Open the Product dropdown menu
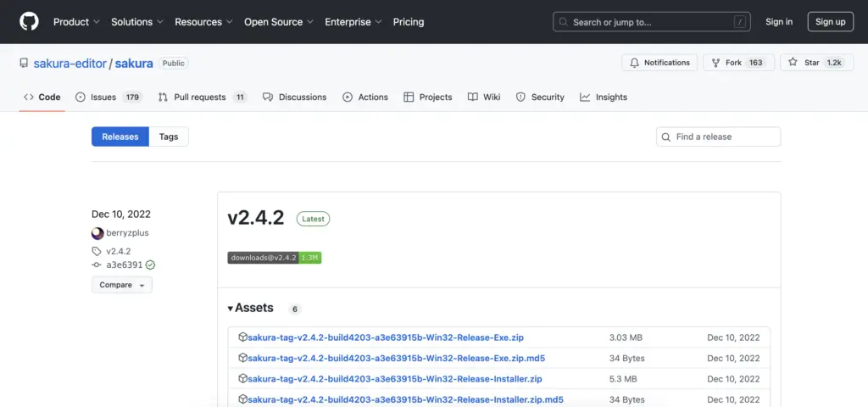The width and height of the screenshot is (868, 407). pyautogui.click(x=76, y=22)
